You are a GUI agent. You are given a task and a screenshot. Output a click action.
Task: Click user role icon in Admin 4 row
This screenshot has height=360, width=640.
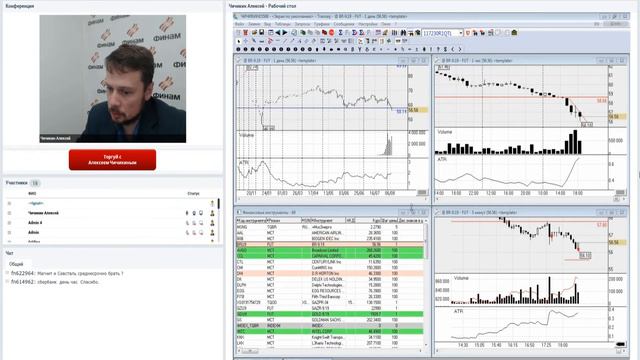click(212, 223)
